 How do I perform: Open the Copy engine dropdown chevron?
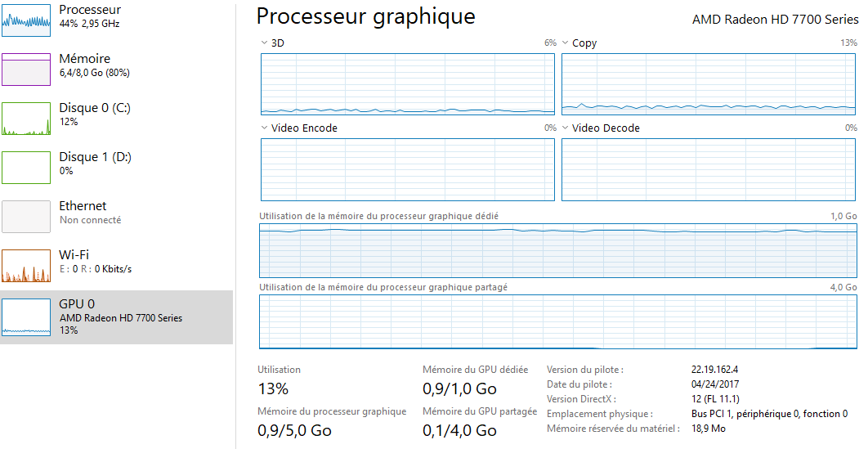(x=566, y=43)
